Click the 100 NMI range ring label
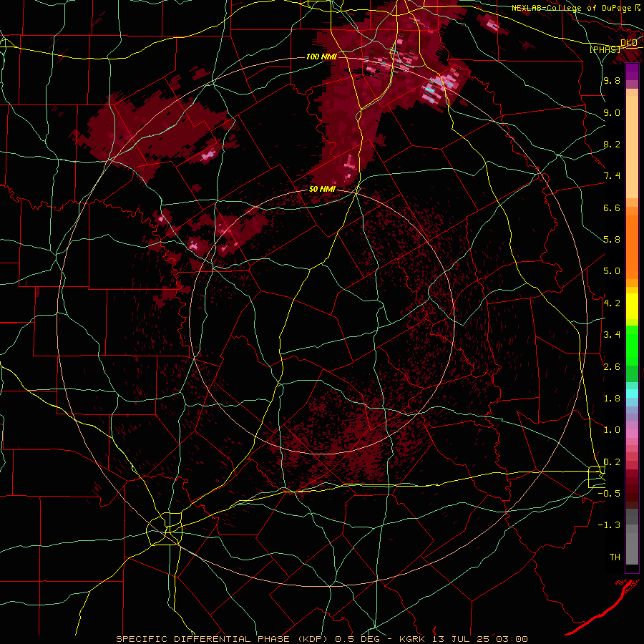 (x=321, y=57)
